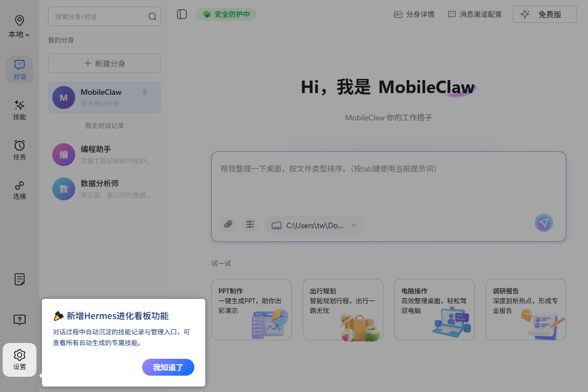Screen dimensions: 588x392
Task: Click the 新增Hermes进化看板功能 title
Action: (x=118, y=316)
